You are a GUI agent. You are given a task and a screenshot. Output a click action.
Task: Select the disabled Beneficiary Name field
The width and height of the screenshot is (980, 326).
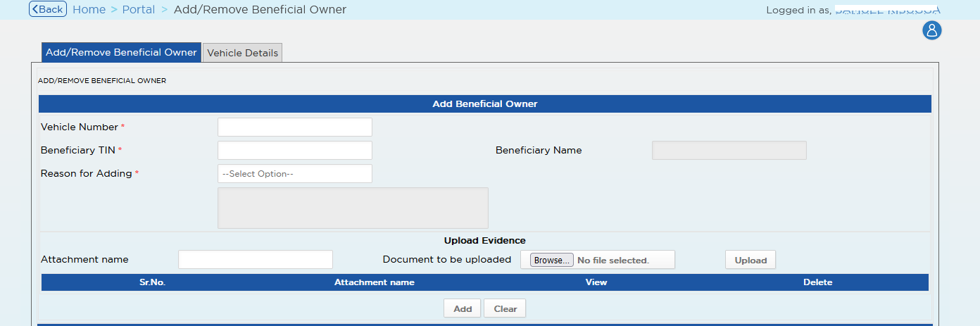729,150
